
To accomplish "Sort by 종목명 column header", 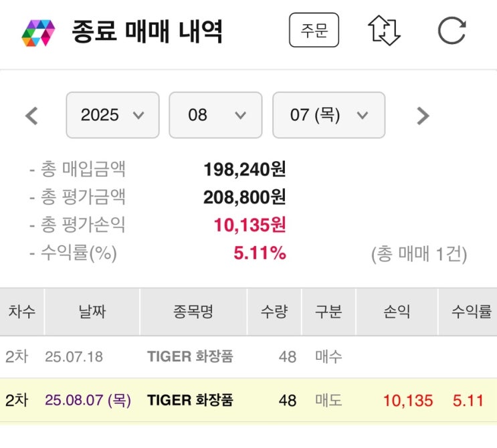I will click(193, 312).
